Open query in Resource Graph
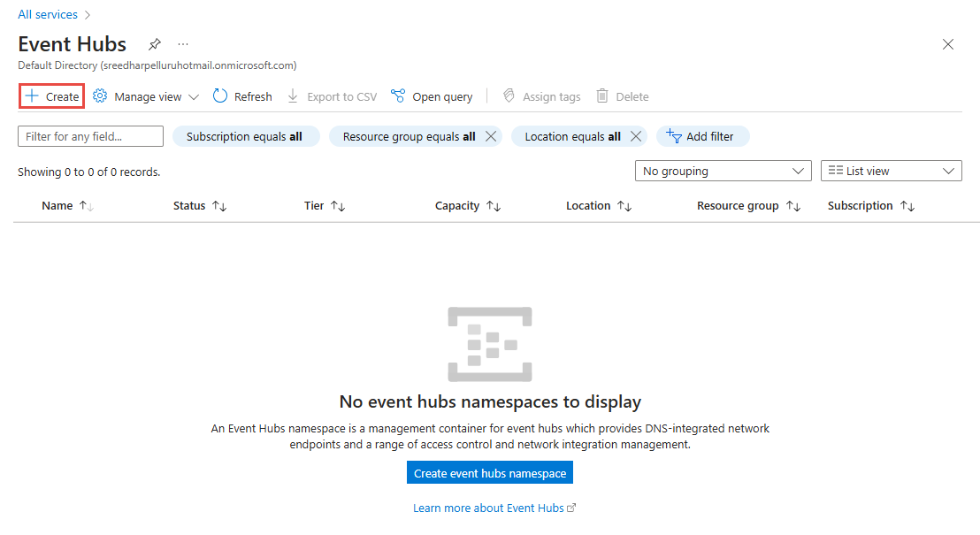The image size is (980, 535). pyautogui.click(x=432, y=96)
